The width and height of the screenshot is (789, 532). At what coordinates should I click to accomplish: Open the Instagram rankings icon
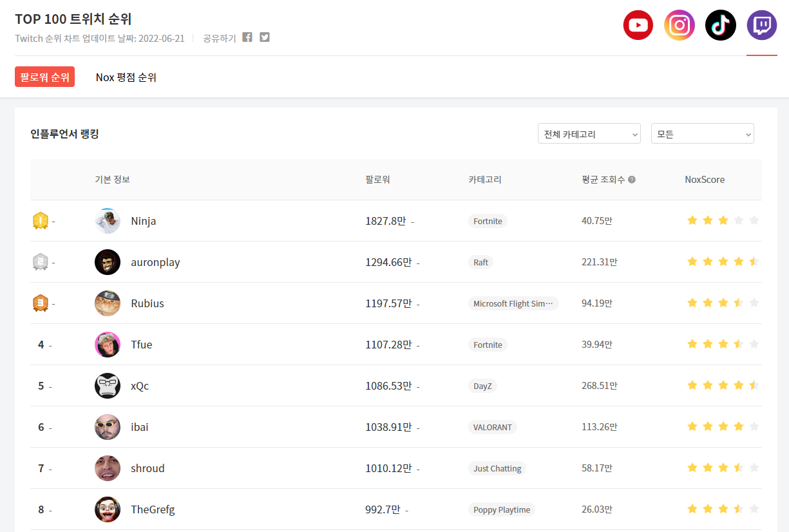680,25
